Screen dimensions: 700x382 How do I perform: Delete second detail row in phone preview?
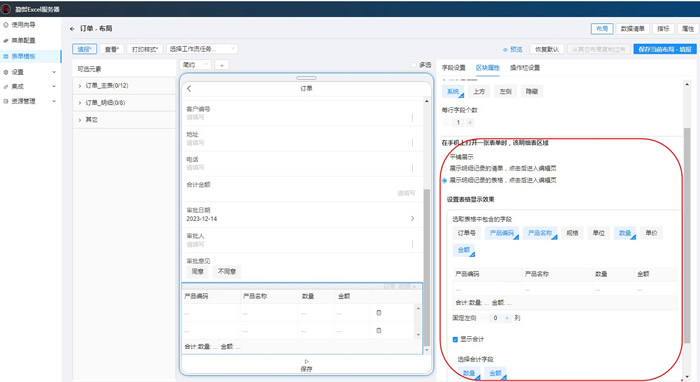[x=379, y=331]
